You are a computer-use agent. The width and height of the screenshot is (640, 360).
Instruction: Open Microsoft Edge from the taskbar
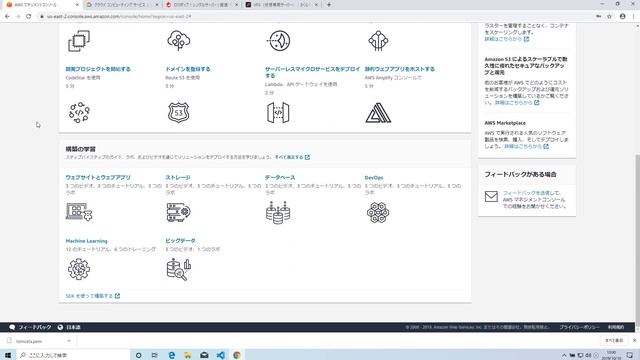click(x=171, y=355)
